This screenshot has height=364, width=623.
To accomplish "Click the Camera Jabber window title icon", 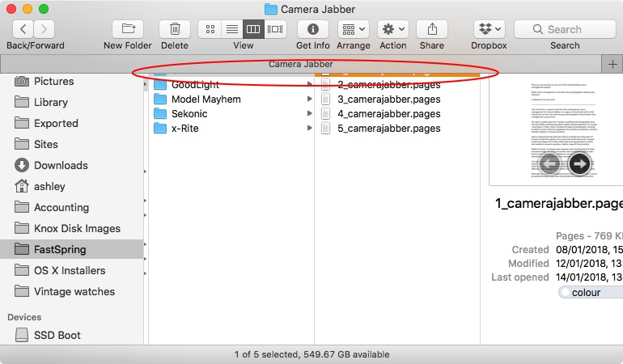I will pyautogui.click(x=271, y=9).
